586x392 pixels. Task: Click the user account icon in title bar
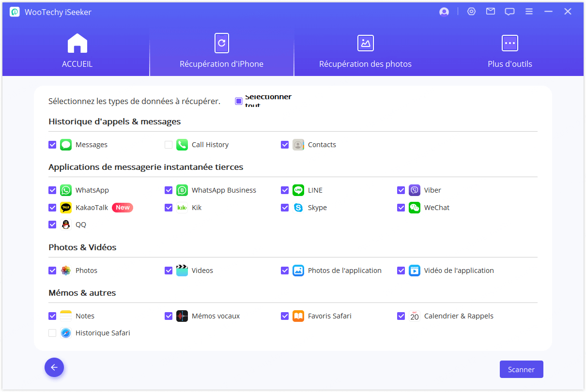tap(444, 12)
